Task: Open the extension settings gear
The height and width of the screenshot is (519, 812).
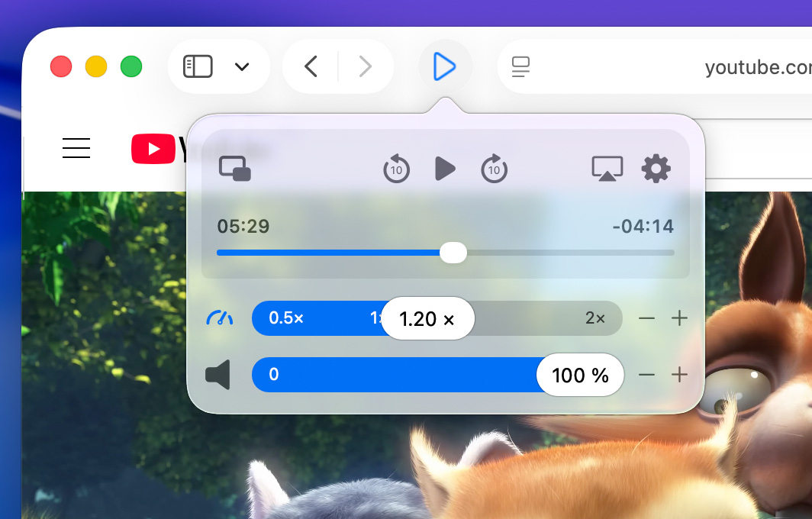Action: pos(656,169)
